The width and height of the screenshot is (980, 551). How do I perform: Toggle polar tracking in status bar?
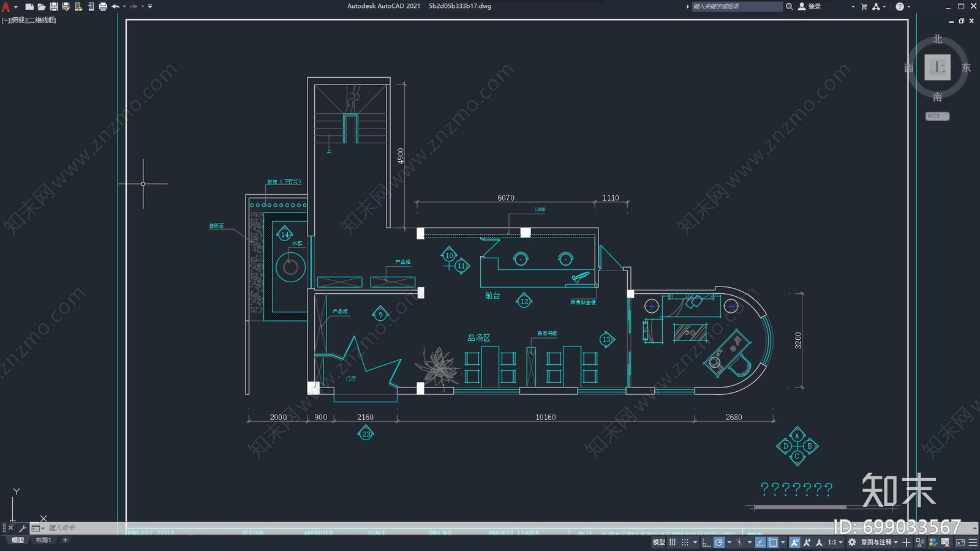click(719, 542)
